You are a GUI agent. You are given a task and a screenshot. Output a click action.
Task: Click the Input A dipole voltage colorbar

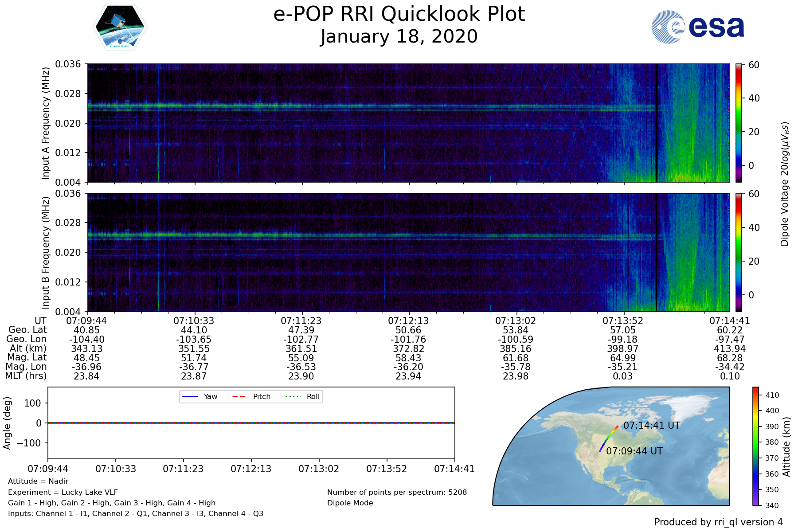tap(739, 123)
